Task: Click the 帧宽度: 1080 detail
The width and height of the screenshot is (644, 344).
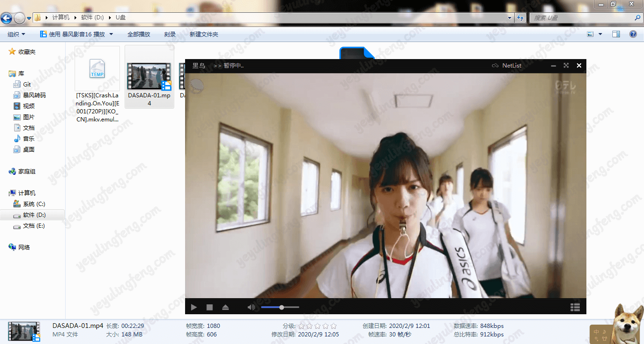Action: (x=203, y=326)
